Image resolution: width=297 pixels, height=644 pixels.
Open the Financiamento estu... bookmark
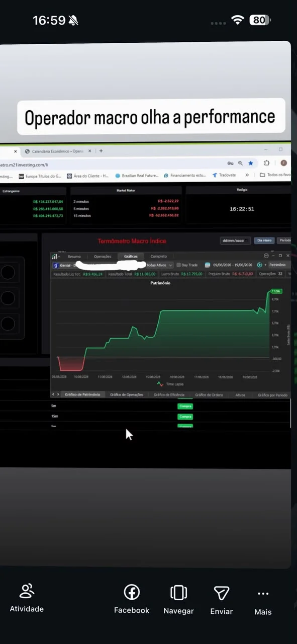[x=185, y=176]
